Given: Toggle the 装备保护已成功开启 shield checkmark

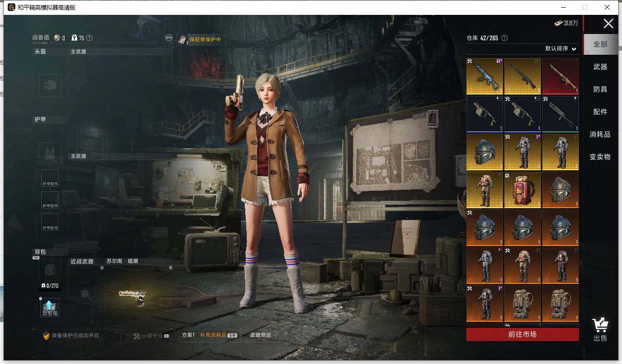Looking at the screenshot, I should coord(46,336).
